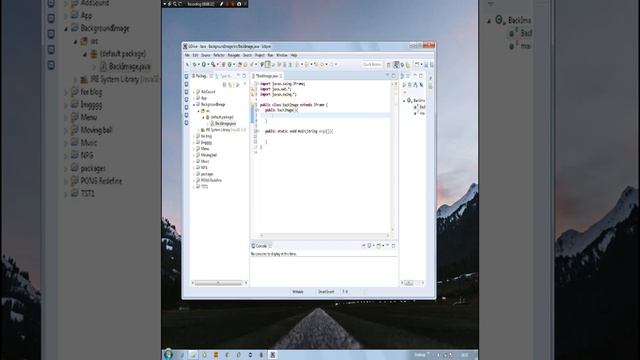The height and width of the screenshot is (360, 640).
Task: Select the Music project
Action: [205, 161]
